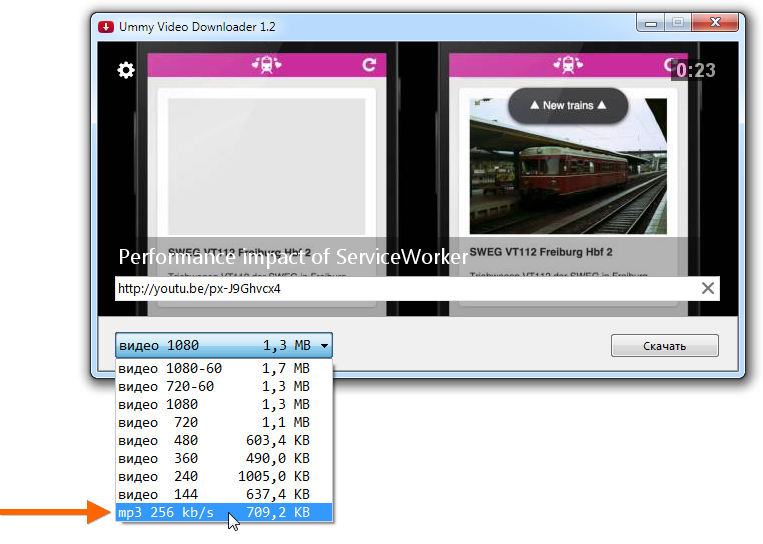
Task: Open settings via the gear icon
Action: (126, 70)
